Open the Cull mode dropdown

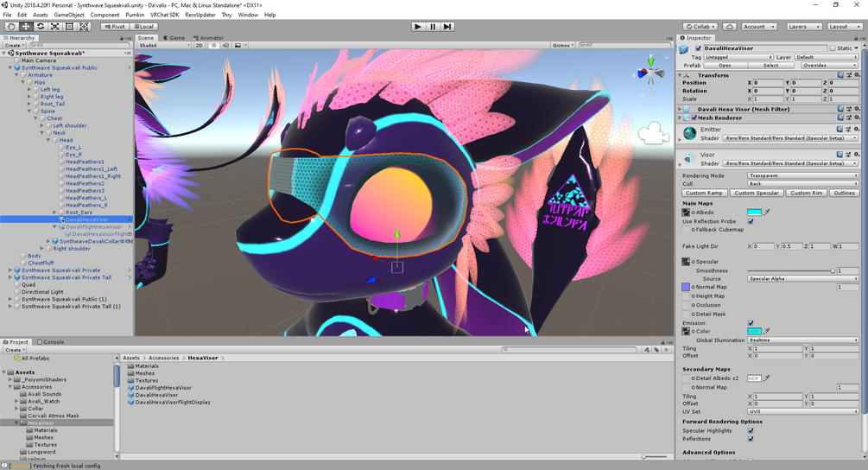click(x=802, y=183)
